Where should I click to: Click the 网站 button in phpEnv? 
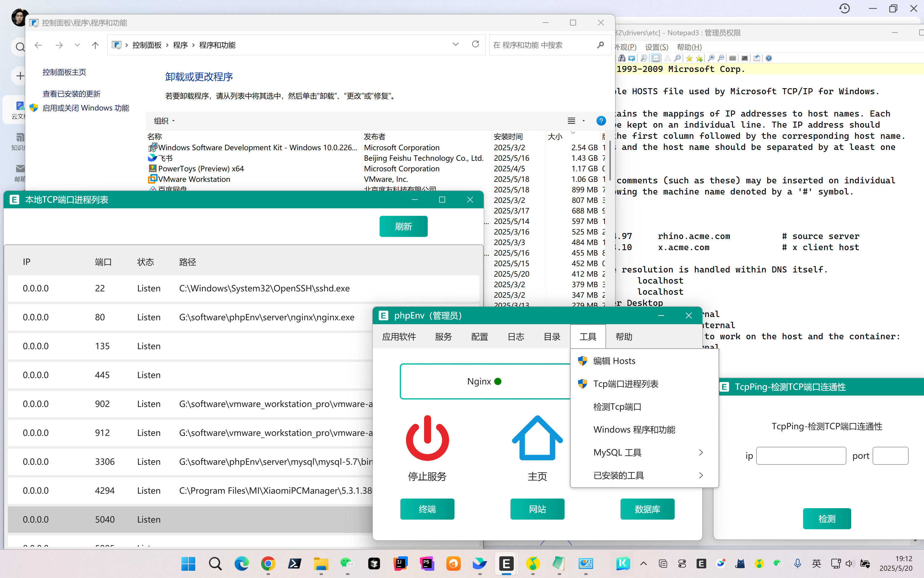(537, 509)
